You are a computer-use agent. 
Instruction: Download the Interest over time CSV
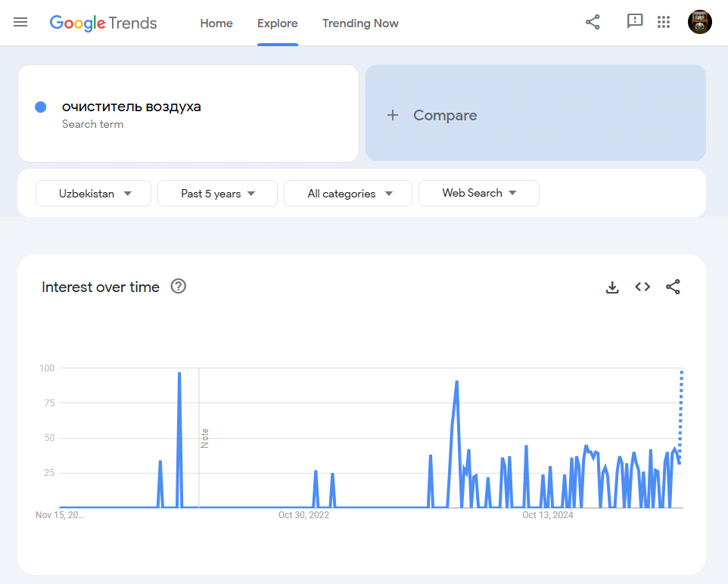pyautogui.click(x=612, y=287)
